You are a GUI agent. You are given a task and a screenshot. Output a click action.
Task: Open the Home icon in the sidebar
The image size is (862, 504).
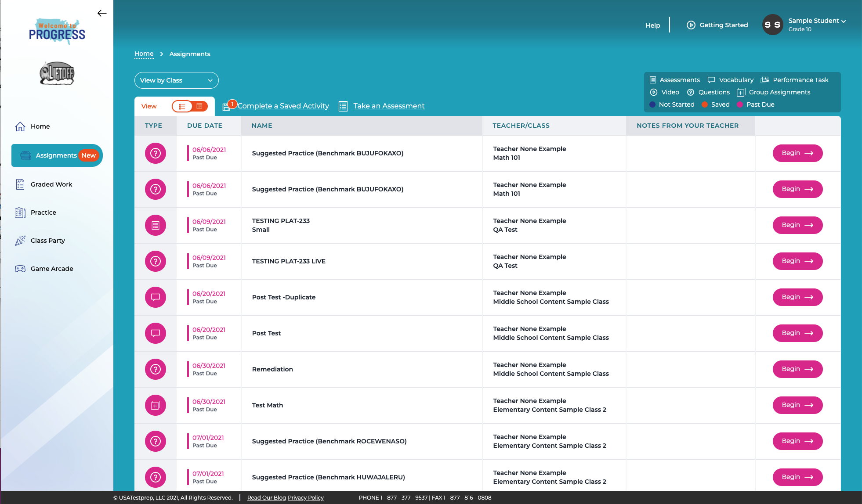coord(20,126)
